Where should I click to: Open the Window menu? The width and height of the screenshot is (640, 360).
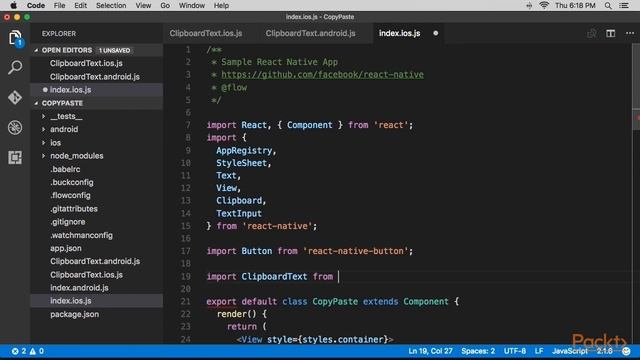click(x=192, y=5)
